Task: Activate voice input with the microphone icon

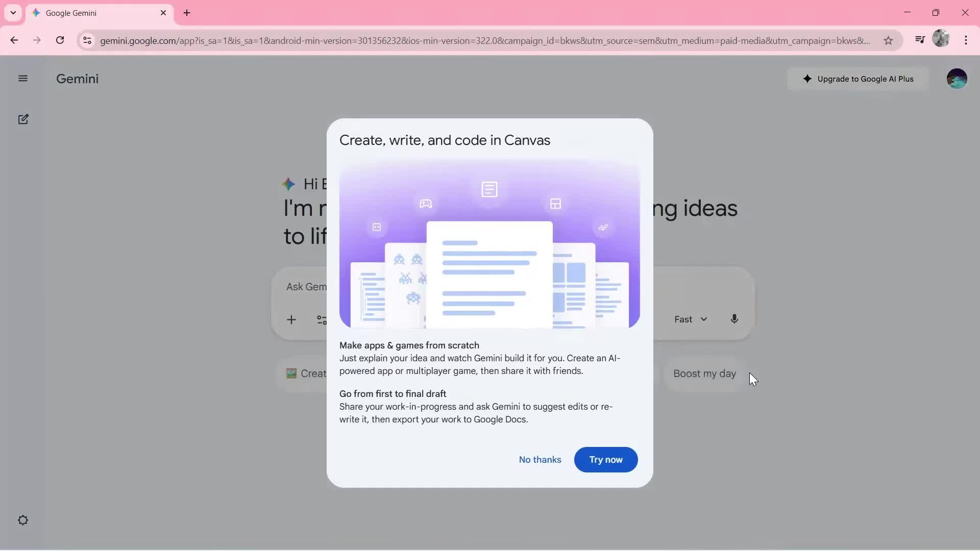Action: click(734, 319)
